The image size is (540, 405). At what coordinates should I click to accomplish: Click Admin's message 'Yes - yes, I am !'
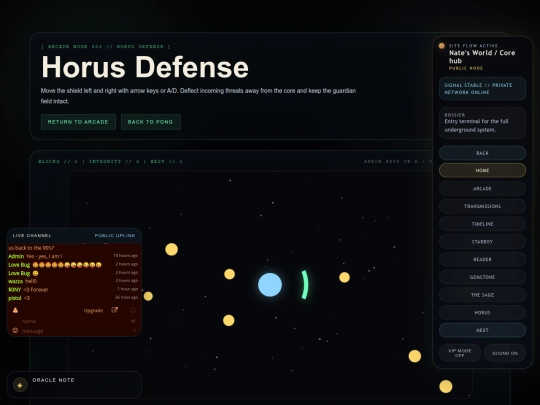pyautogui.click(x=44, y=256)
